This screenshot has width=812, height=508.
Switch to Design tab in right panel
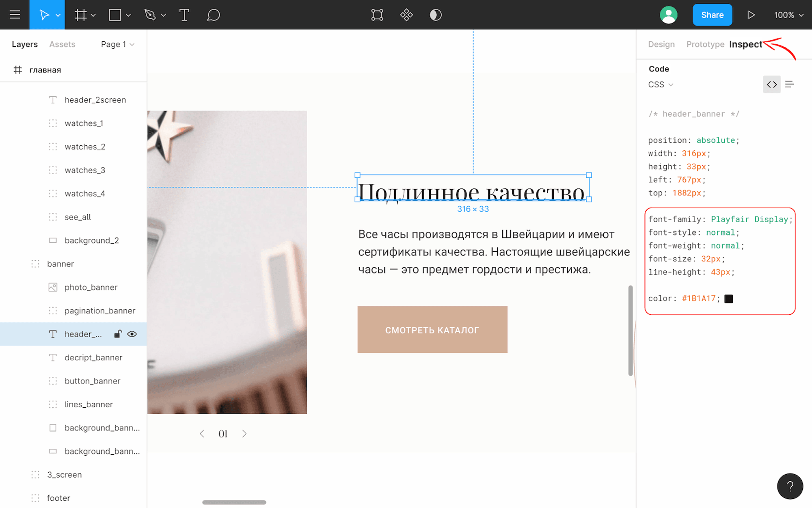click(x=661, y=44)
